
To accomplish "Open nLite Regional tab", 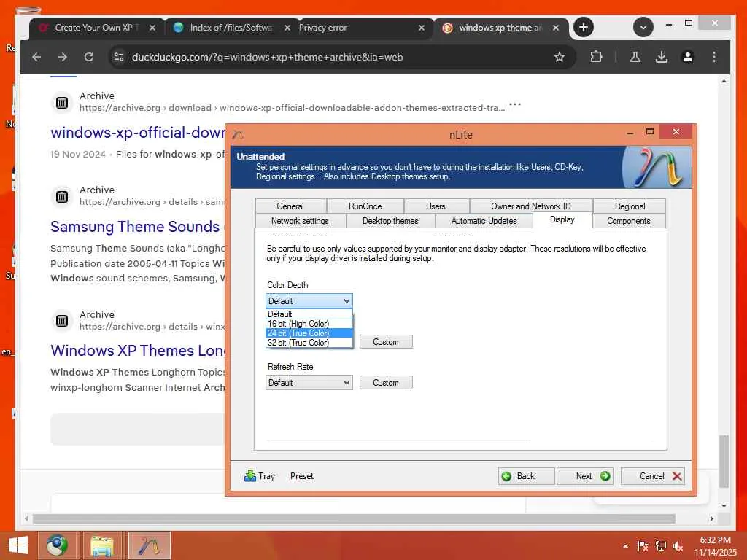I will (x=630, y=206).
